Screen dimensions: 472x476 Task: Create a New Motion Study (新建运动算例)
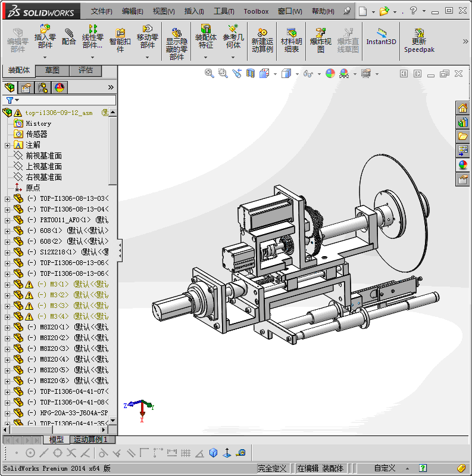pyautogui.click(x=262, y=40)
